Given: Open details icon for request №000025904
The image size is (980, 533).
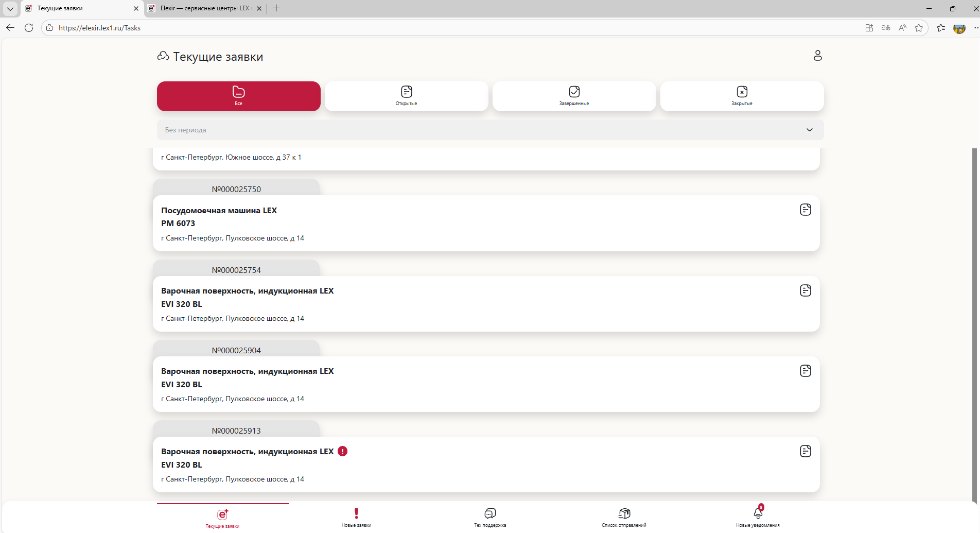Looking at the screenshot, I should 805,371.
